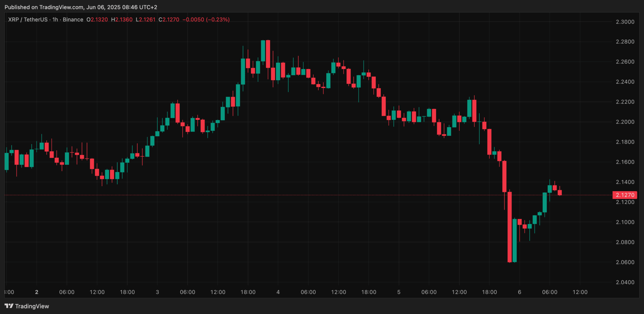The width and height of the screenshot is (644, 314).
Task: Open the Published on TradingView.com header text
Action: 80,7
